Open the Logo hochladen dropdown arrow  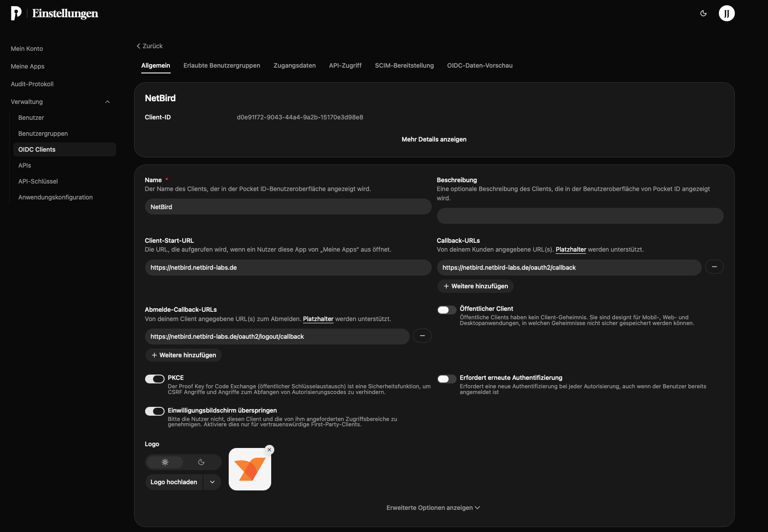(212, 482)
